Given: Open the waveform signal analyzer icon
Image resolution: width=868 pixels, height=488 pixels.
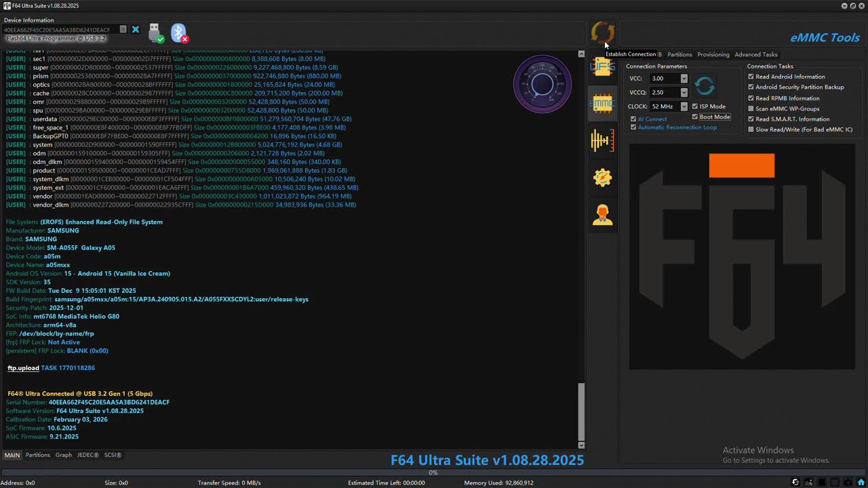Looking at the screenshot, I should (602, 140).
